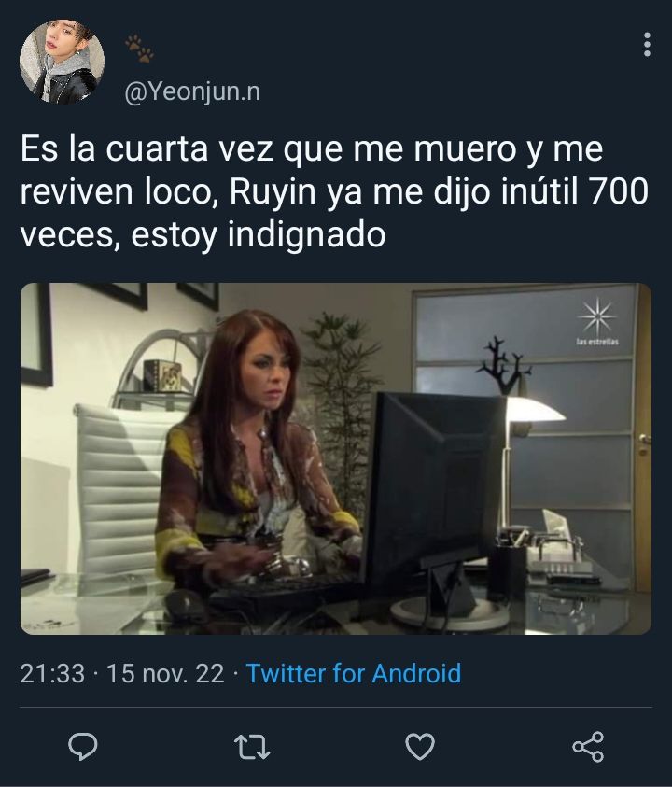Like the tweet with the heart icon
The height and width of the screenshot is (787, 672).
(420, 747)
